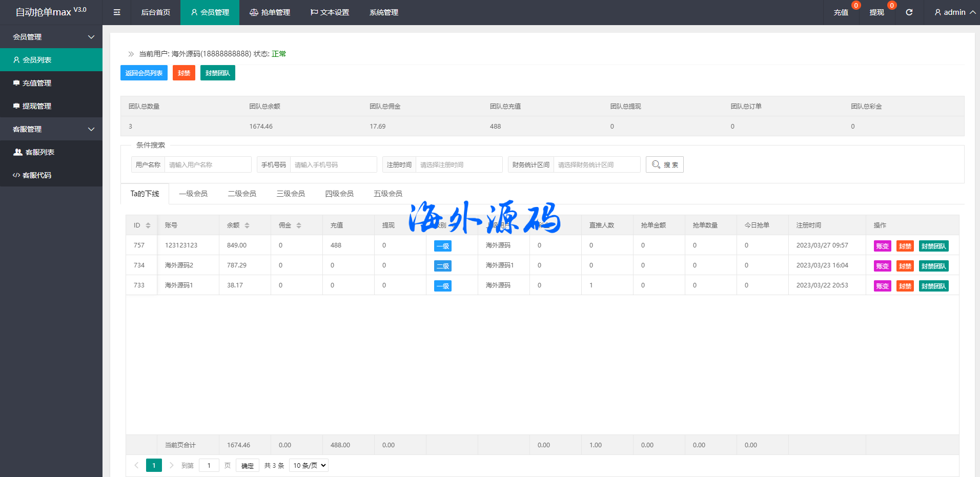Viewport: 980px width, 477px height.
Task: Open 充值管理 in the sidebar
Action: click(x=37, y=83)
